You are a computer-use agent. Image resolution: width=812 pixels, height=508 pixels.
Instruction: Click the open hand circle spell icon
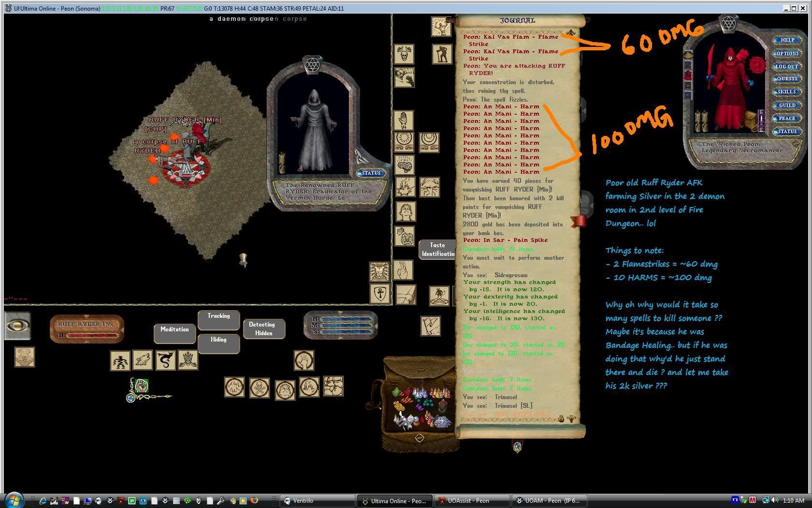[304, 360]
